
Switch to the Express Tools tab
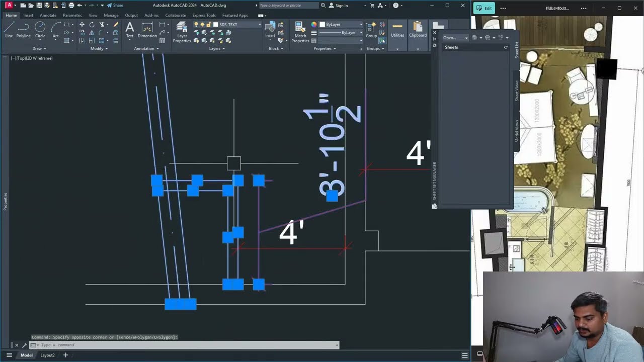click(x=204, y=15)
